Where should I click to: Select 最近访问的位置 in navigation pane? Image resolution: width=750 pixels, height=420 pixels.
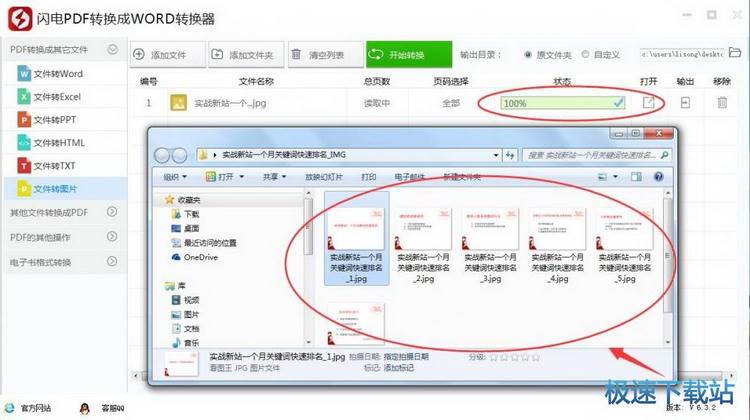click(x=204, y=243)
